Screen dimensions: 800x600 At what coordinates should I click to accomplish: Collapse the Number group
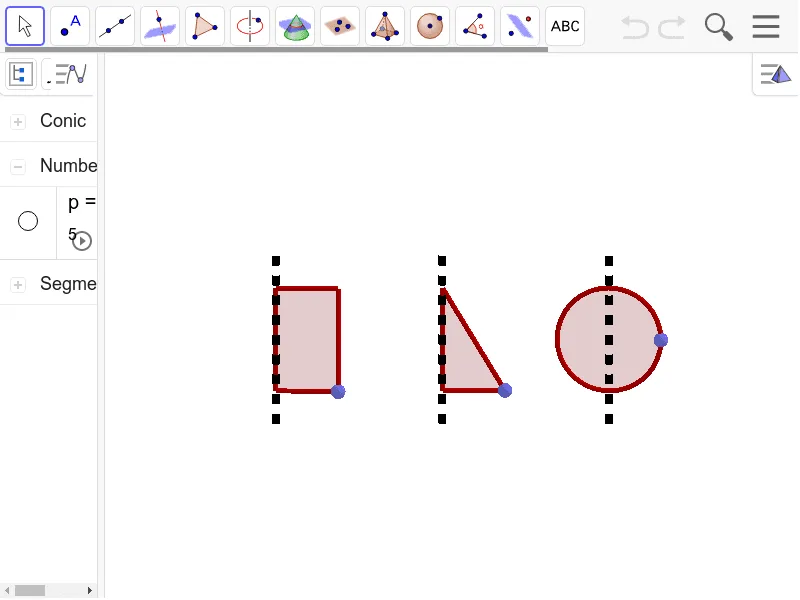coord(18,166)
